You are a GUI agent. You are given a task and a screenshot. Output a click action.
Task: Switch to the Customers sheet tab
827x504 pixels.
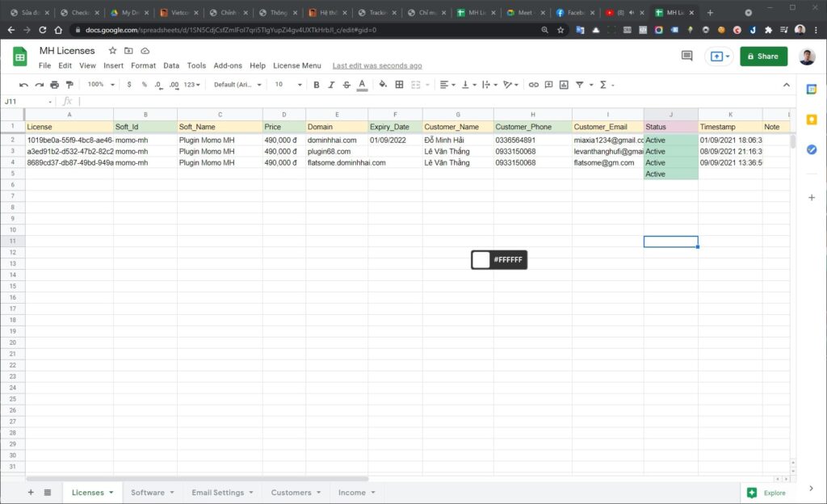click(x=296, y=492)
